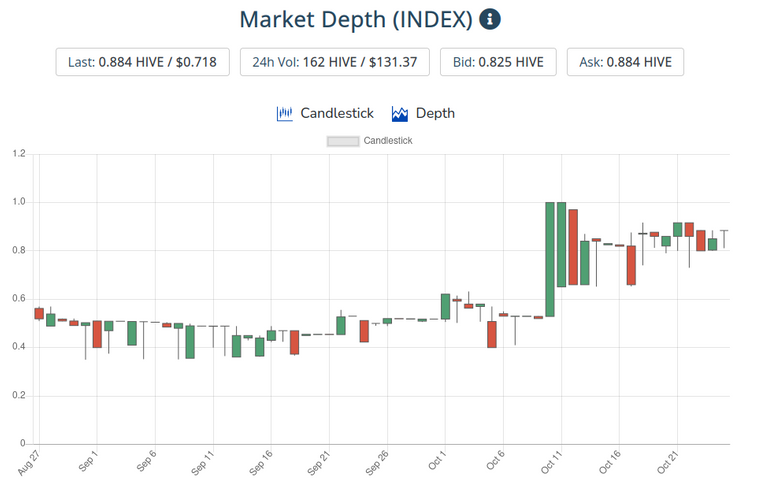
Task: Click the 1.2 y-axis value label
Action: coord(19,154)
